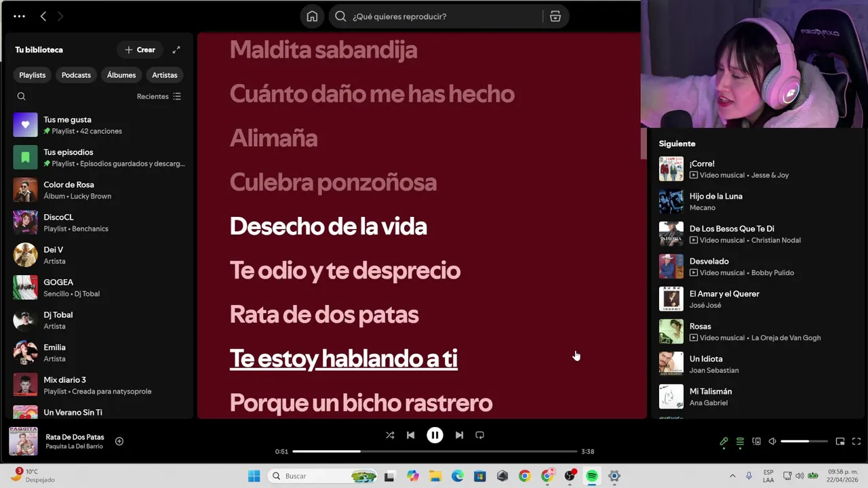Open the GOGEA single by Dj Tobal
This screenshot has width=868, height=488.
99,287
